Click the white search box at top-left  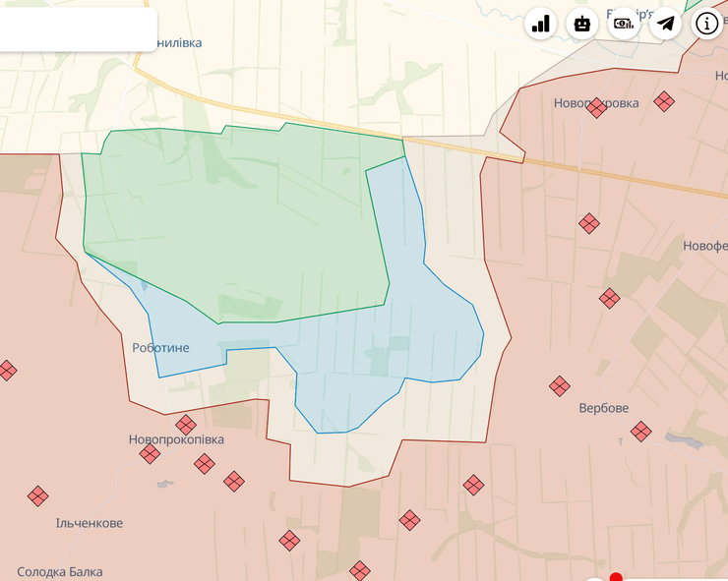click(77, 28)
